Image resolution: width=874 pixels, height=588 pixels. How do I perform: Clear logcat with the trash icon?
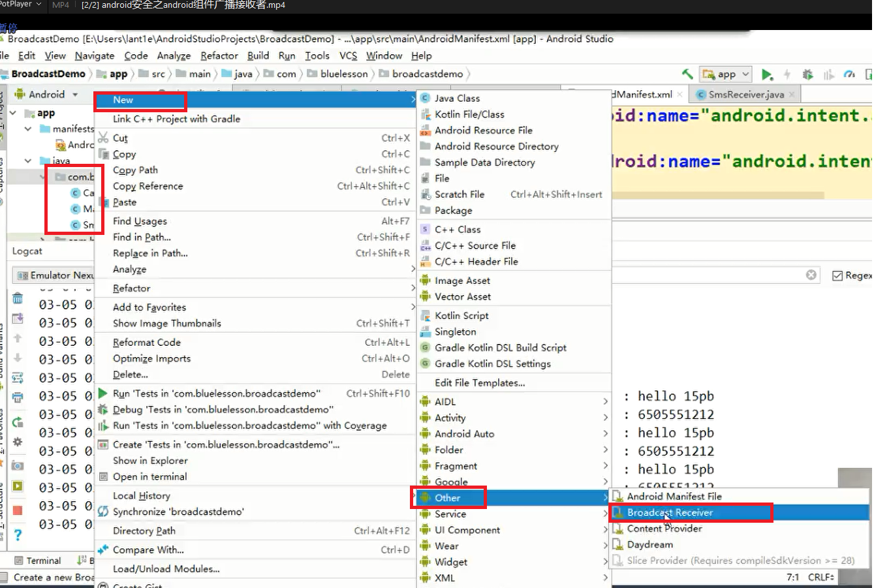click(x=18, y=299)
